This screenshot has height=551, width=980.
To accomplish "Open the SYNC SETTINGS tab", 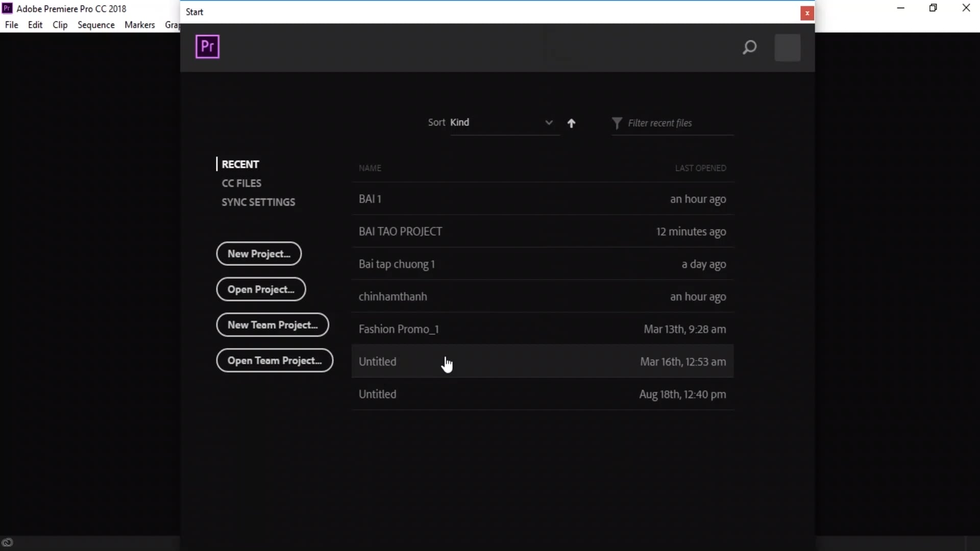I will [258, 202].
